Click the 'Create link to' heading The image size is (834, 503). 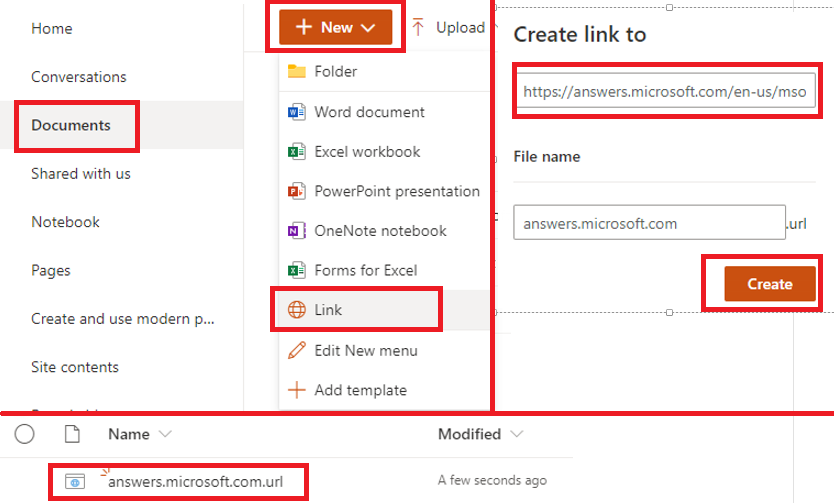[x=580, y=35]
